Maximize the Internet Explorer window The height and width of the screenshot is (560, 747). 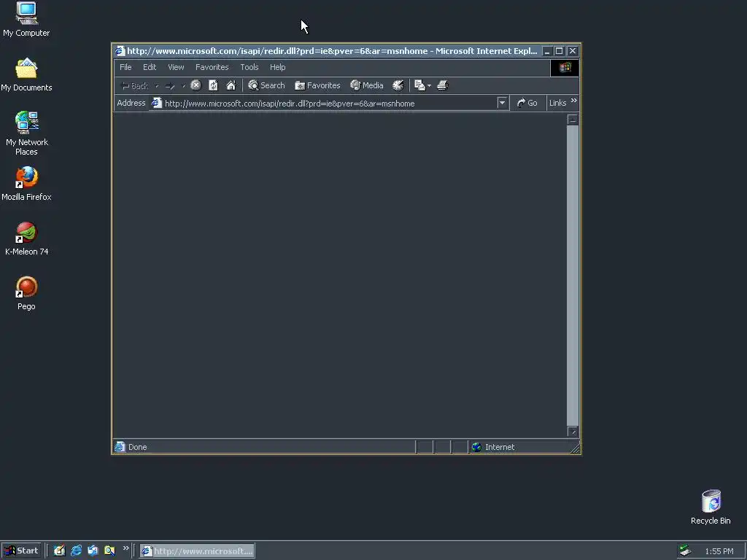[x=560, y=51]
